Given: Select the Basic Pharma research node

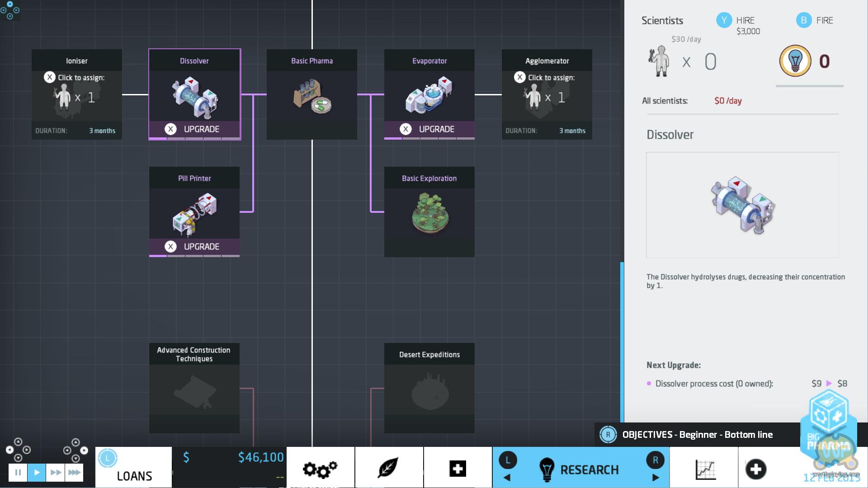Looking at the screenshot, I should point(312,94).
